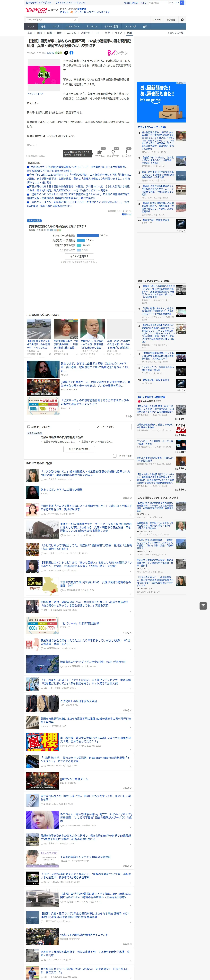Go to the みんなの意見 tab
This screenshot has width=210, height=980.
[x=111, y=27]
